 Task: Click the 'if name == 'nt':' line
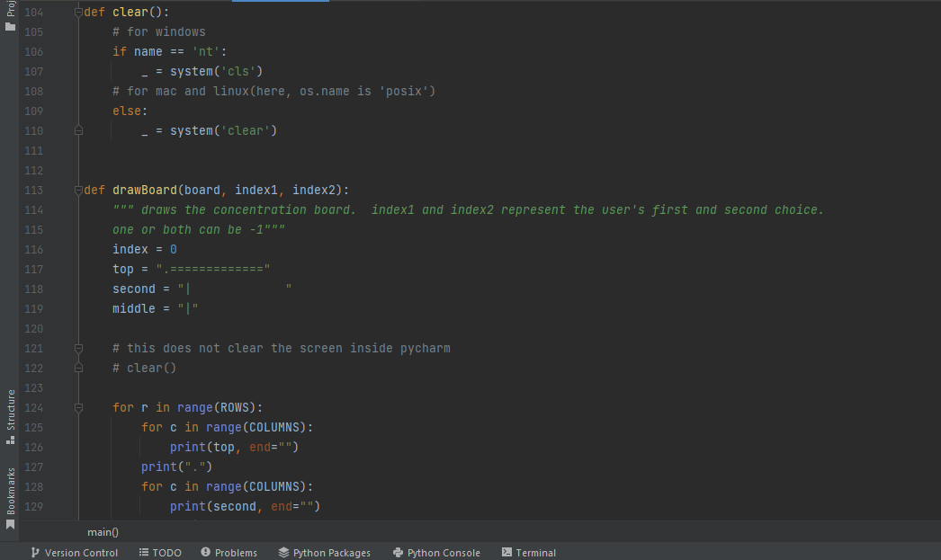click(x=170, y=51)
